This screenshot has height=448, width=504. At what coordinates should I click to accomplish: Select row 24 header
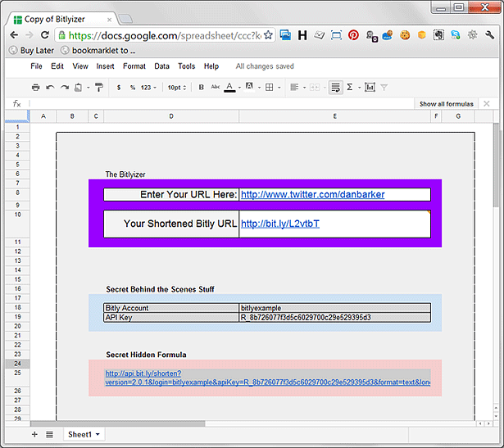[17, 363]
